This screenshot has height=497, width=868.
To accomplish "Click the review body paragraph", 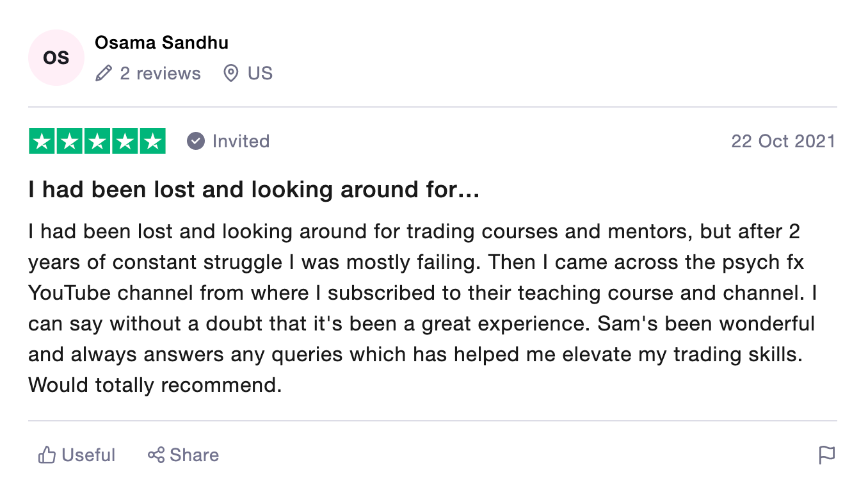I will point(422,308).
